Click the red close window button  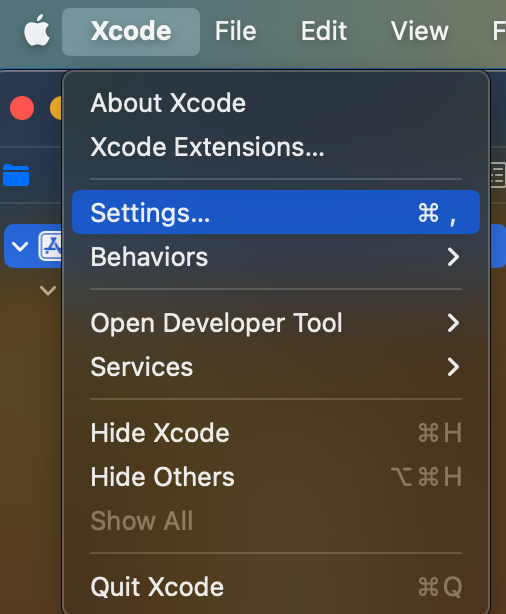[22, 108]
